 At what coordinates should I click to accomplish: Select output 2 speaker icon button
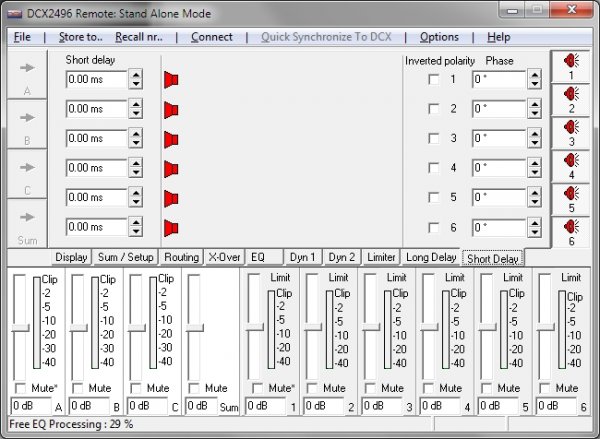pyautogui.click(x=571, y=100)
